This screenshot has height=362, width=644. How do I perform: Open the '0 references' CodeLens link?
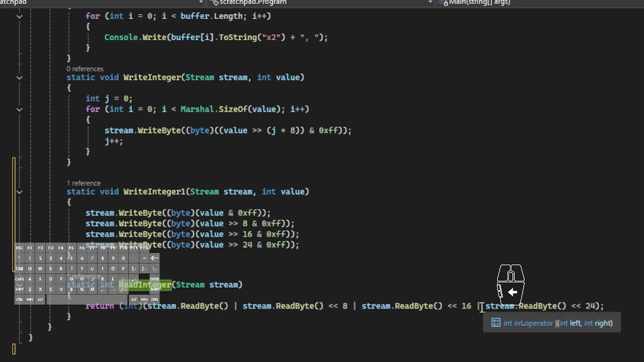85,69
